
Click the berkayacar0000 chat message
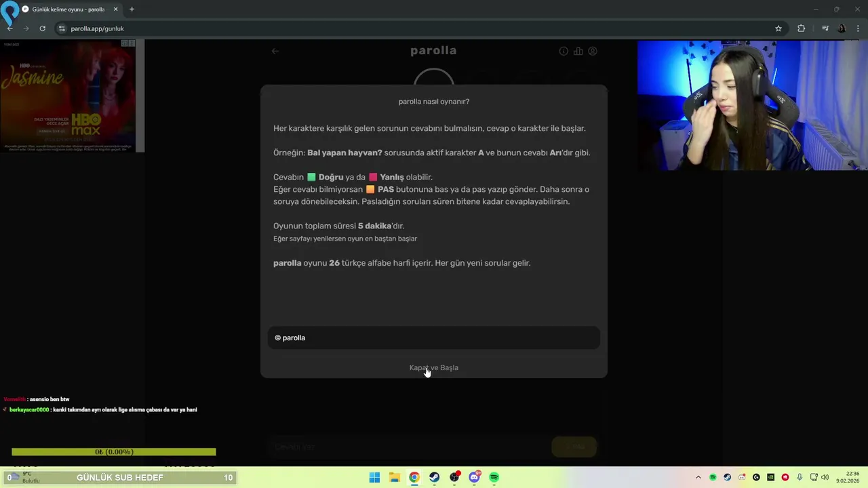pos(100,409)
